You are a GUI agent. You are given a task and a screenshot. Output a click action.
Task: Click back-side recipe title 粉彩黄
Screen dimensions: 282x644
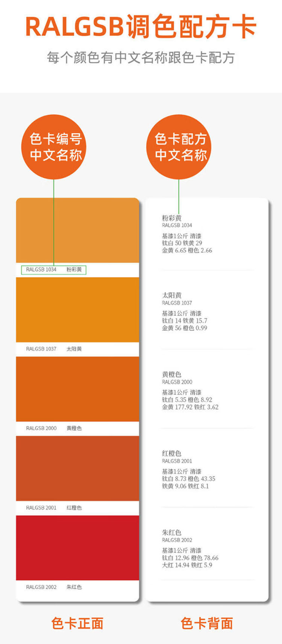coord(172,218)
